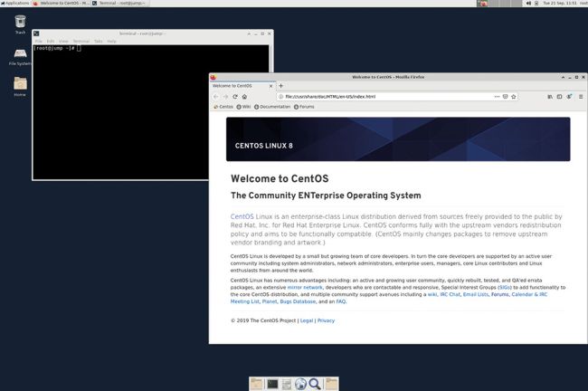Viewport: 588px width, 391px height.
Task: Bookmark this page with the star icon
Action: [x=514, y=97]
